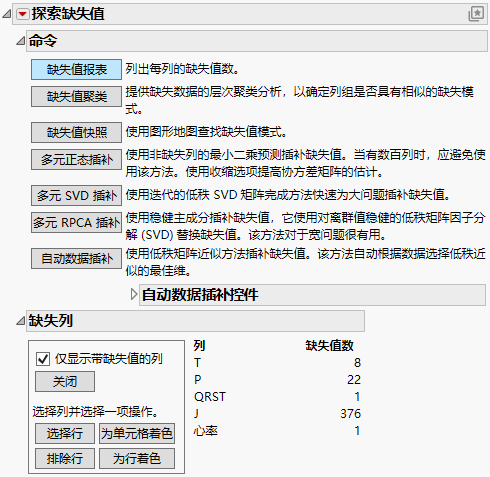
Task: Select column J in missing list
Action: [196, 414]
